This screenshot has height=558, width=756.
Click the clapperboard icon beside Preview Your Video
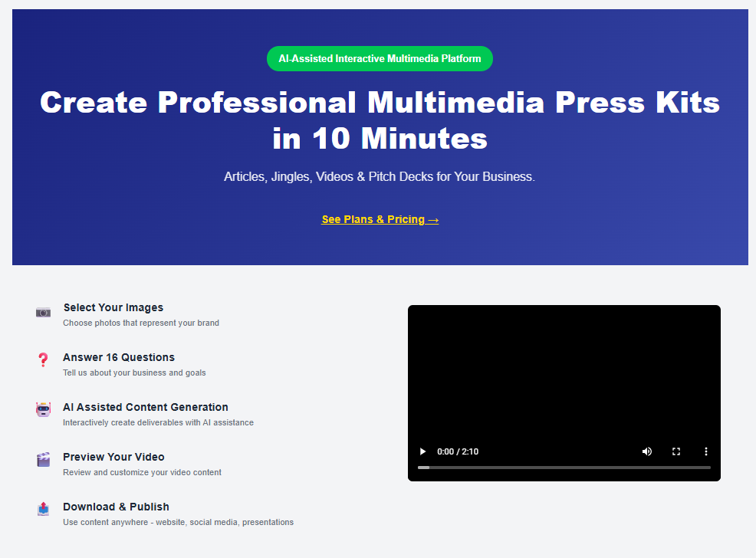click(43, 460)
